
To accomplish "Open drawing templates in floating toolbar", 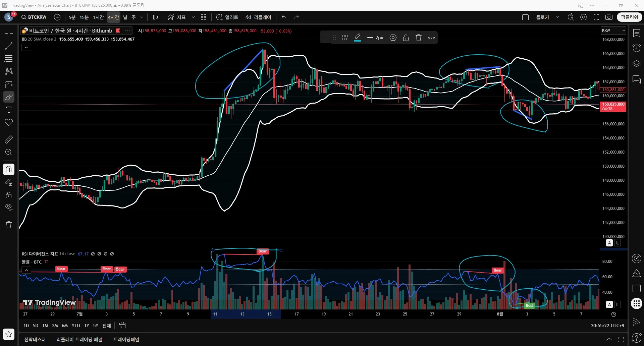I will click(x=345, y=38).
